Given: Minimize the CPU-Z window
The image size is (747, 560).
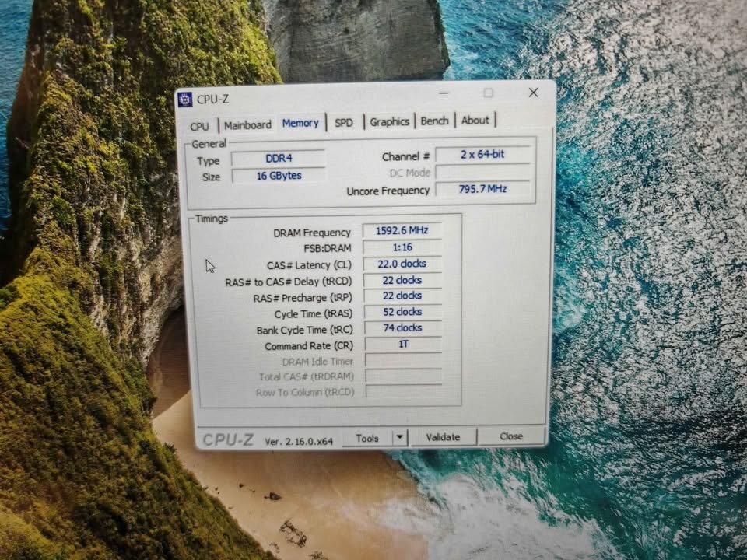Looking at the screenshot, I should coord(444,93).
